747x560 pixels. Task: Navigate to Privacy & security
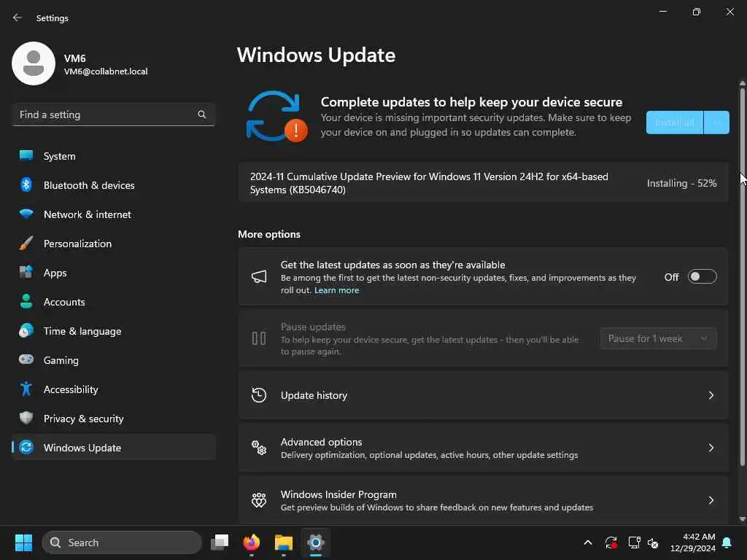click(x=113, y=418)
